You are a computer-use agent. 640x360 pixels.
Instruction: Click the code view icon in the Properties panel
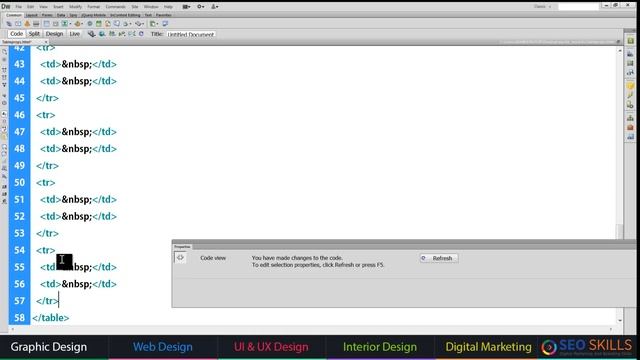pos(180,258)
